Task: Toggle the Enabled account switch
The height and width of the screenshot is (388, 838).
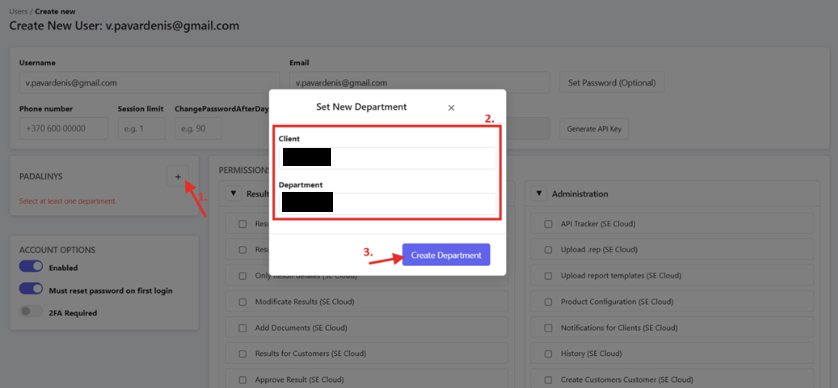Action: coord(31,267)
